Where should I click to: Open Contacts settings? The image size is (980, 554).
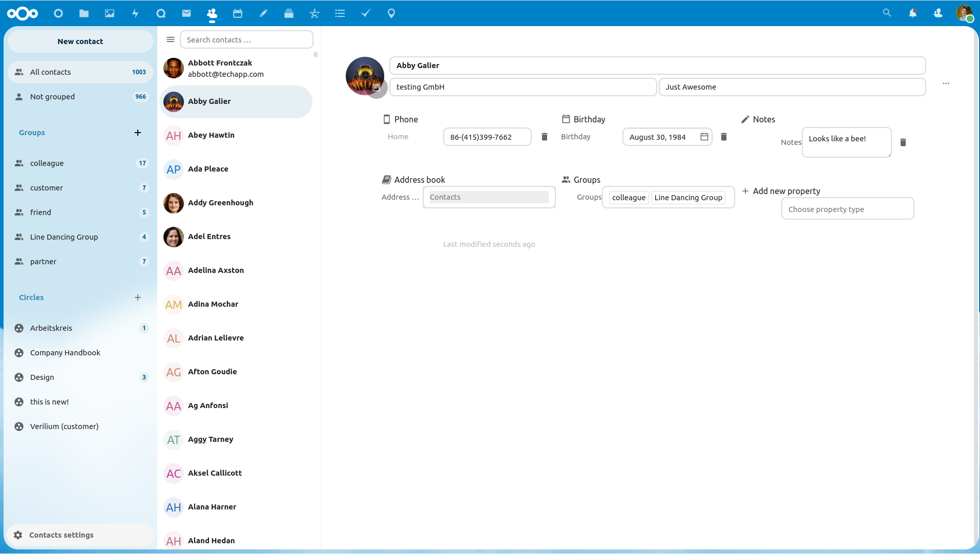[x=61, y=535]
